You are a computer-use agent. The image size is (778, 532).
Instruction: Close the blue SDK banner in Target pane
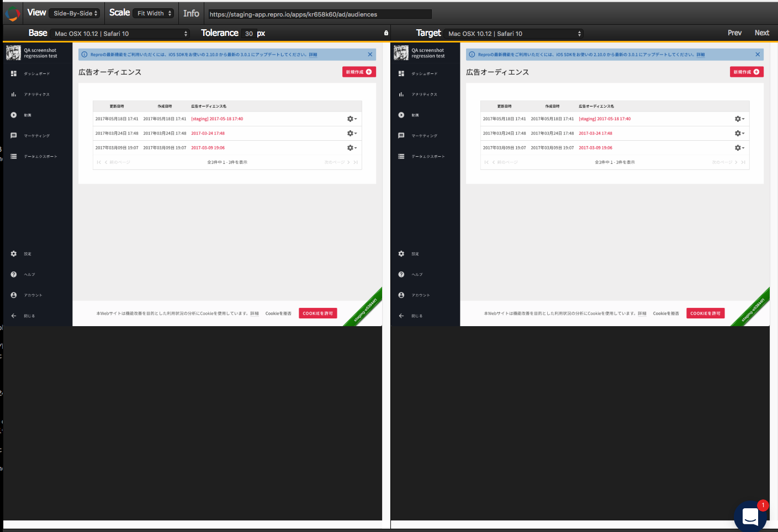(758, 54)
